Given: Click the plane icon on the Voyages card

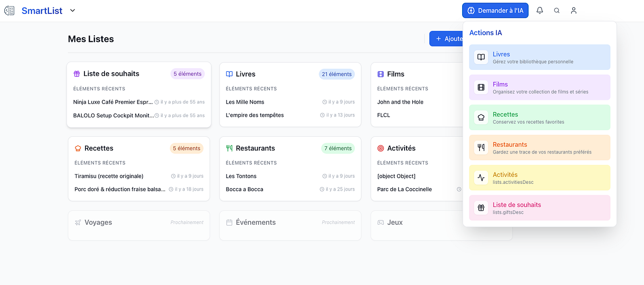Looking at the screenshot, I should [77, 222].
